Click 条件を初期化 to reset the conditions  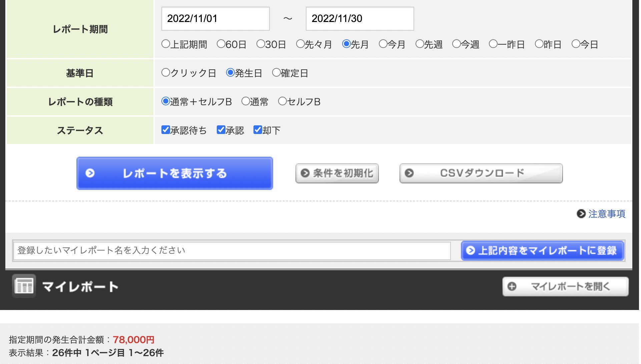click(337, 173)
